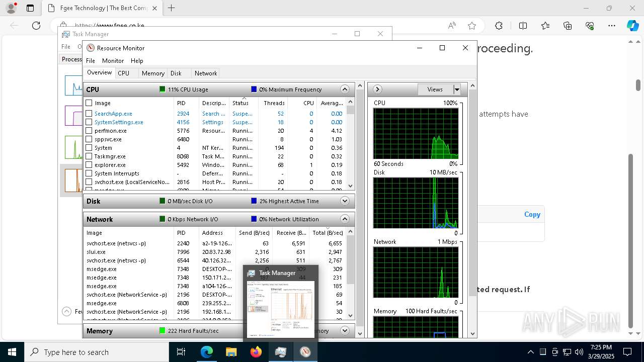644x362 pixels.
Task: Show hidden system tray icons
Action: pyautogui.click(x=530, y=352)
